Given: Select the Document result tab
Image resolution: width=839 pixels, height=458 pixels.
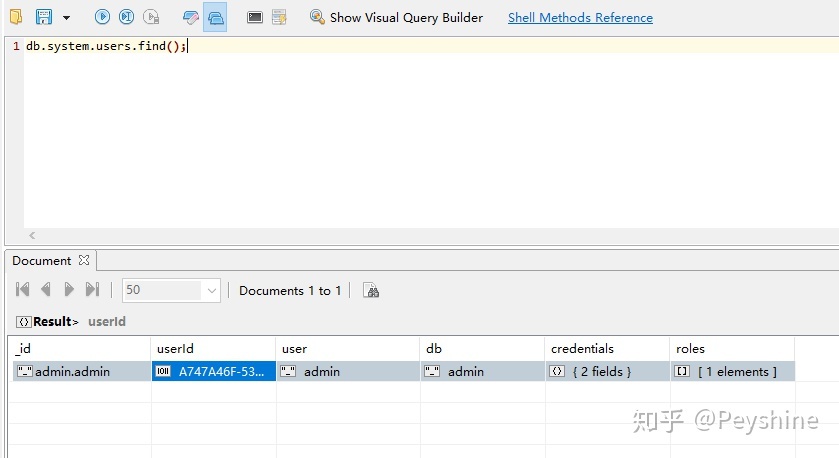Looking at the screenshot, I should [42, 261].
